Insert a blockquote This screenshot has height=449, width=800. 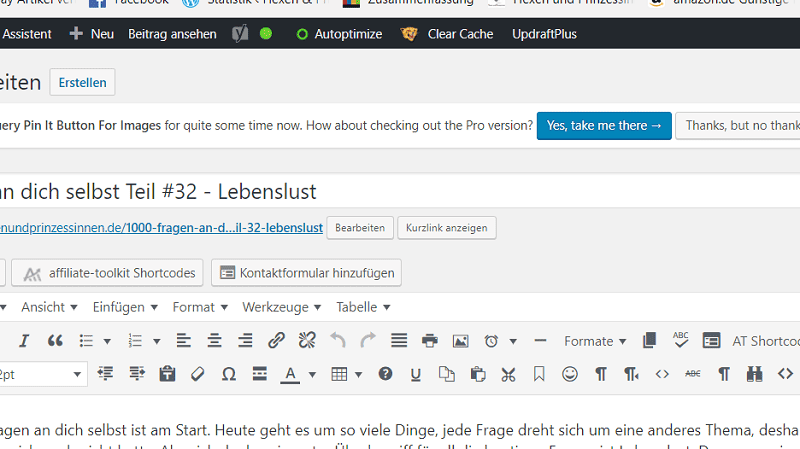[x=55, y=341]
